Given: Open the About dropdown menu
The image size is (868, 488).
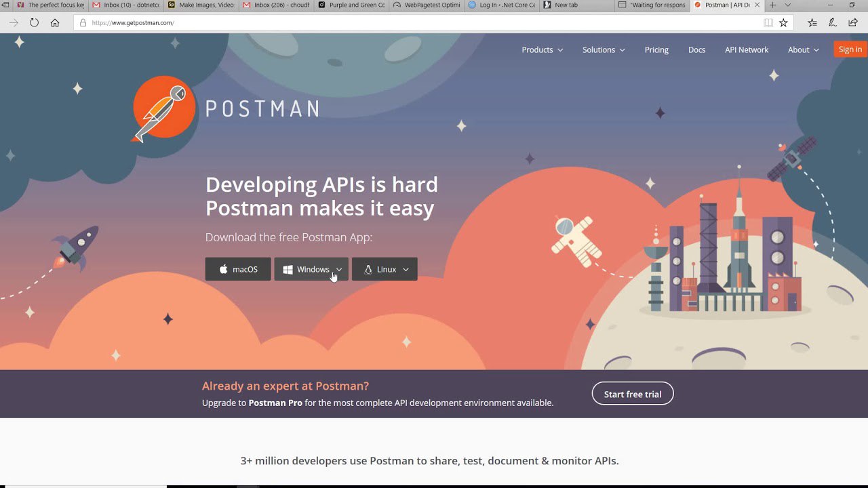Looking at the screenshot, I should [804, 49].
